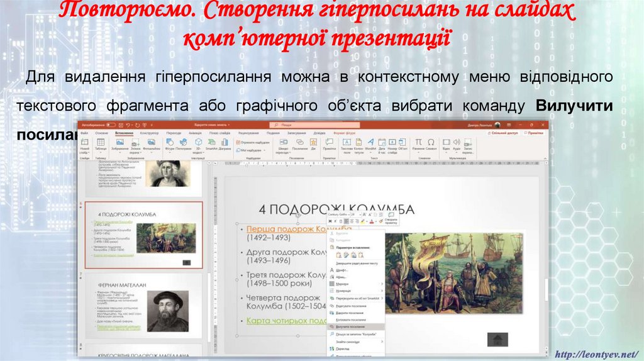
Task: Click the Save icon in quick access toolbar
Action: (121, 125)
